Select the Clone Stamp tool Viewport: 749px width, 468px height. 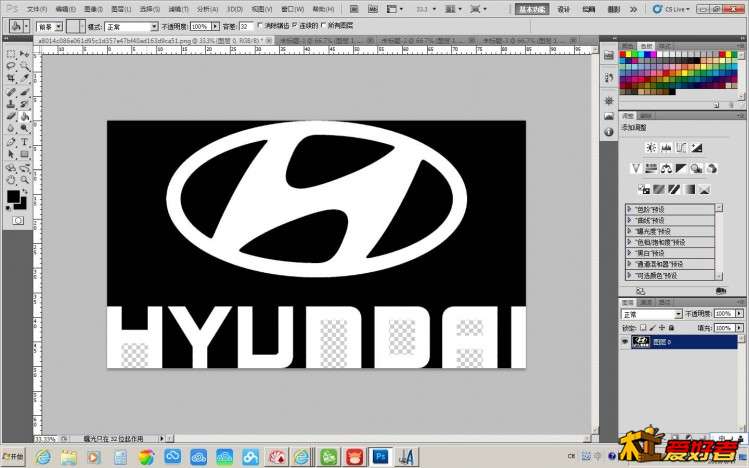pos(11,104)
